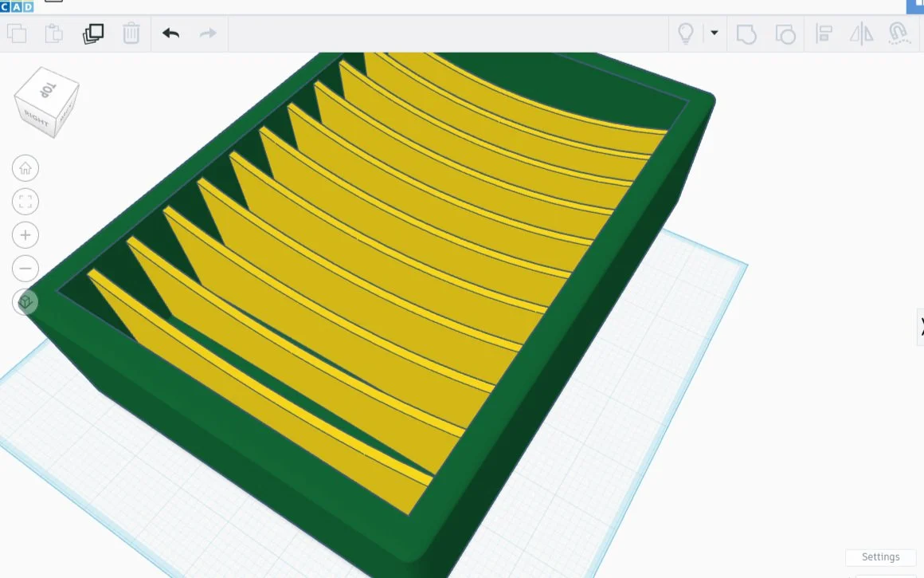Select the Mirror tool

coord(861,33)
